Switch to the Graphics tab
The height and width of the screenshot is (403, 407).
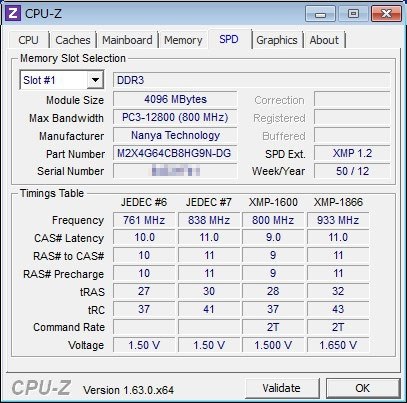[277, 40]
